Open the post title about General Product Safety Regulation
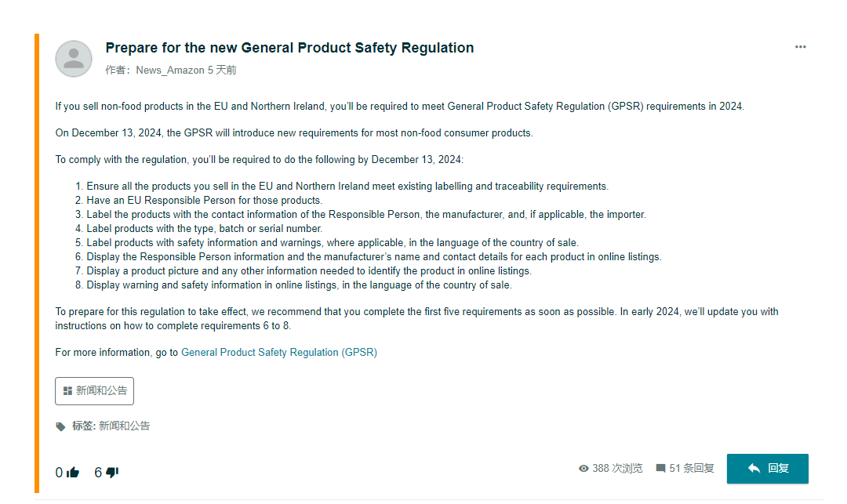The height and width of the screenshot is (504, 847). (289, 48)
